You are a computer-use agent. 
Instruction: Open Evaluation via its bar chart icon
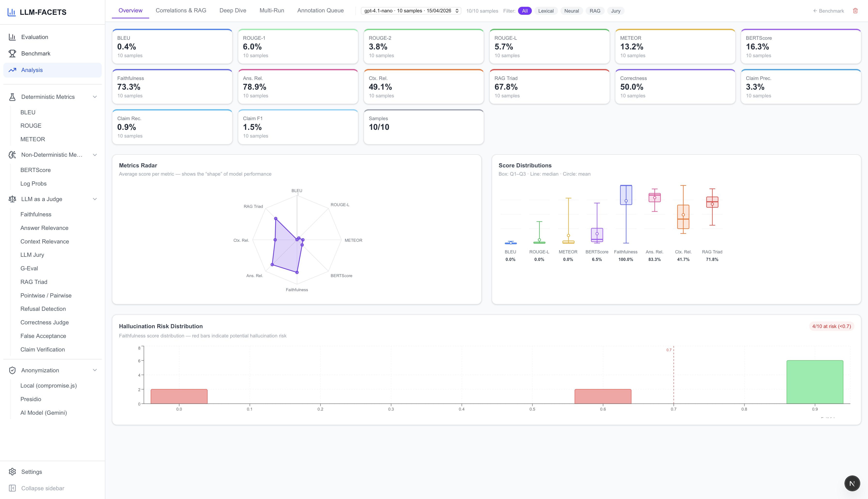[12, 37]
